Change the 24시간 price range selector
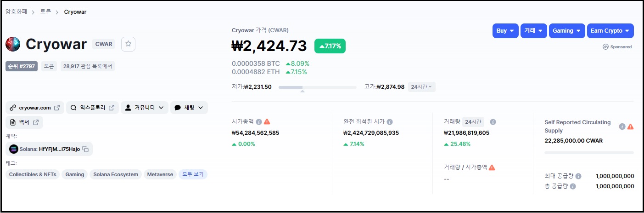Screen dimensions: 644x213 (421, 87)
